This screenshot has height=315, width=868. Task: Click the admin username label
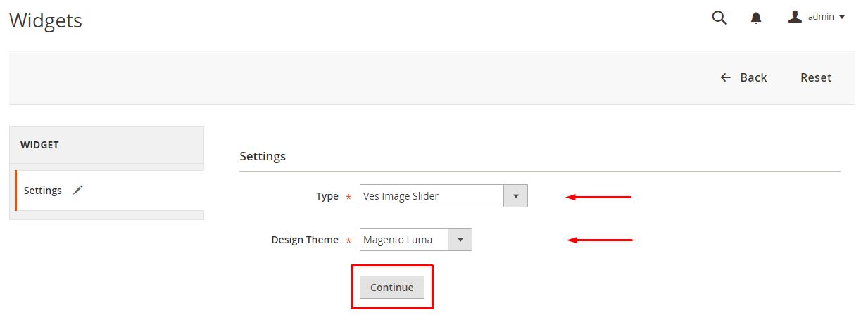[821, 17]
